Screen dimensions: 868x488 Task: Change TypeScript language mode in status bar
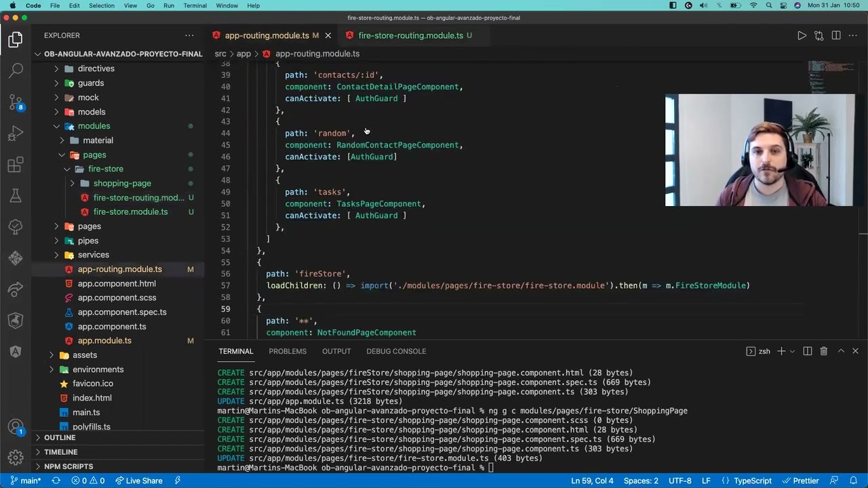coord(752,481)
